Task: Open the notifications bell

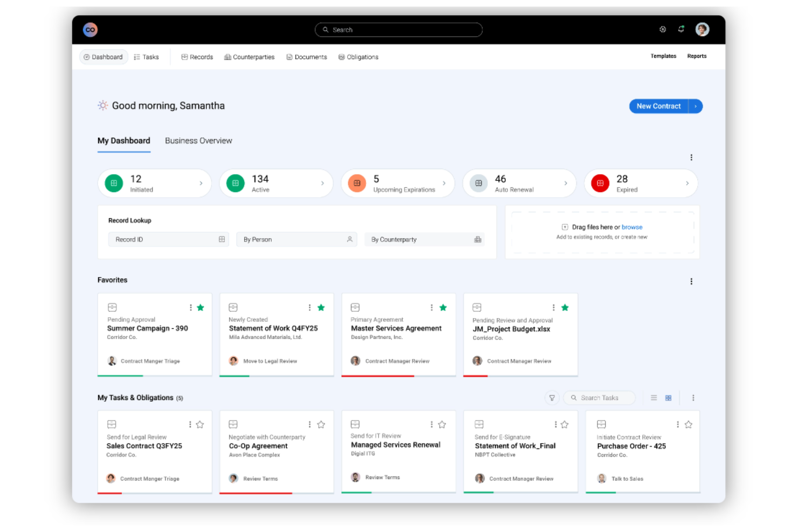Action: point(681,30)
